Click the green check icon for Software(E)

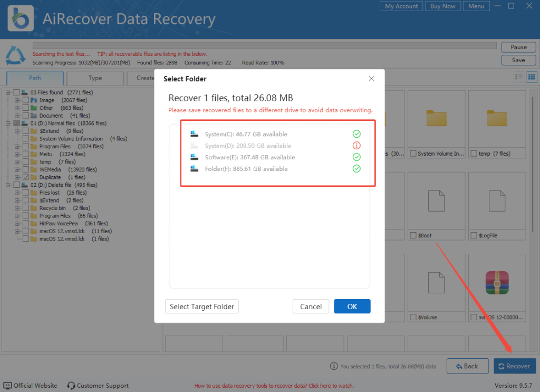(356, 157)
